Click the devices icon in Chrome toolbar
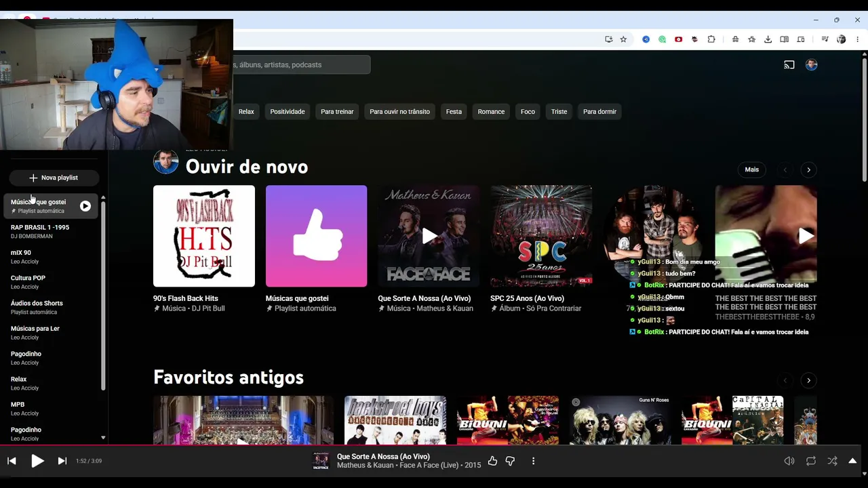868x488 pixels. (x=800, y=39)
